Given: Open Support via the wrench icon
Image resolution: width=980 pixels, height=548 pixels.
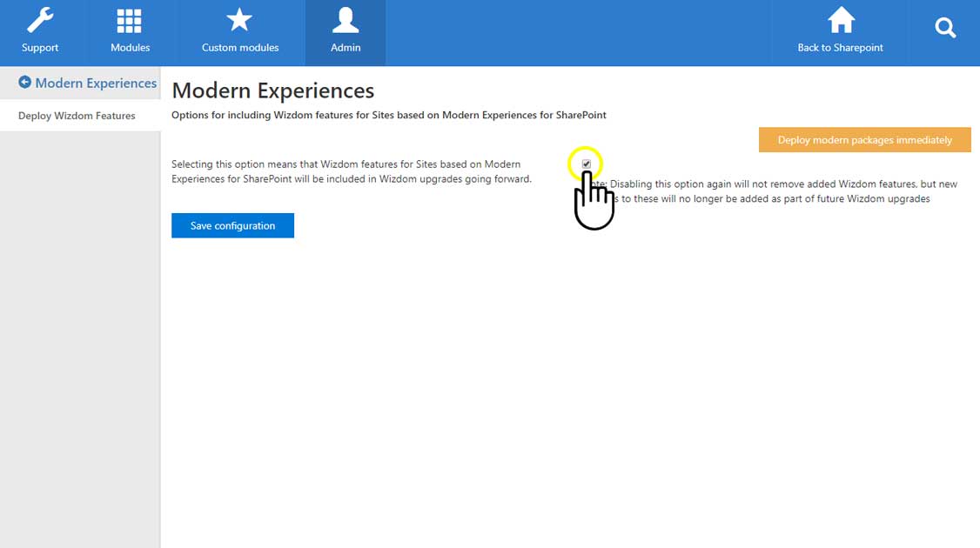Looking at the screenshot, I should 40,21.
